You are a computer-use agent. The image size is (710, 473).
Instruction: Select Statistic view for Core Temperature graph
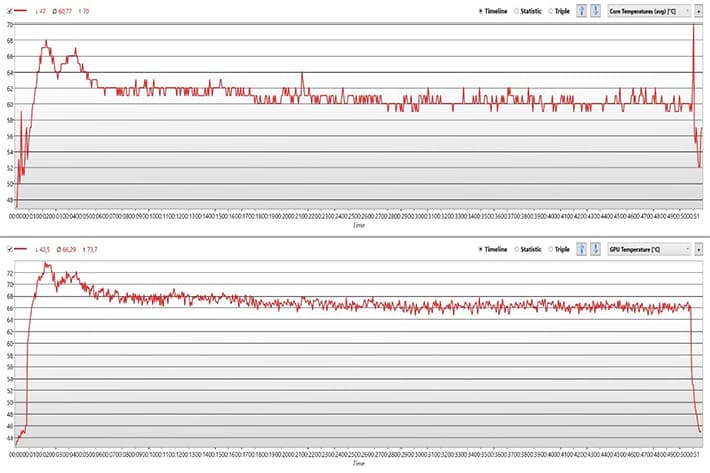(x=528, y=11)
